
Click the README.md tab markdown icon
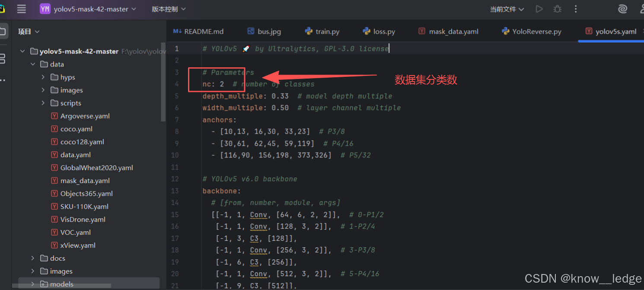pyautogui.click(x=177, y=32)
